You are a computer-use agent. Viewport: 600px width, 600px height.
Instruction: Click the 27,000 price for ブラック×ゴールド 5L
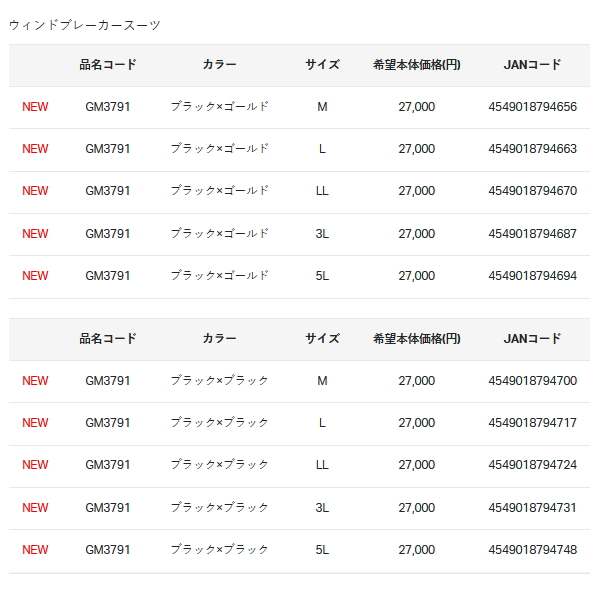[416, 276]
